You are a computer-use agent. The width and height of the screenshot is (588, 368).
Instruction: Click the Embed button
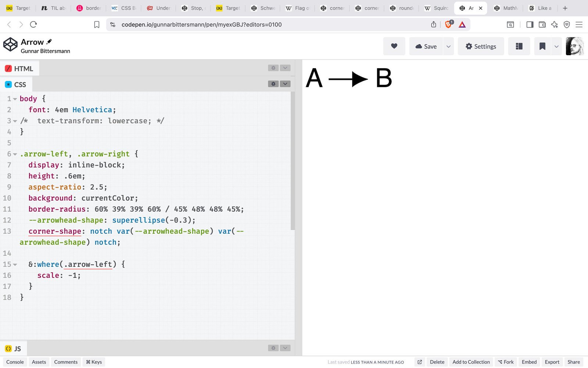(x=529, y=362)
